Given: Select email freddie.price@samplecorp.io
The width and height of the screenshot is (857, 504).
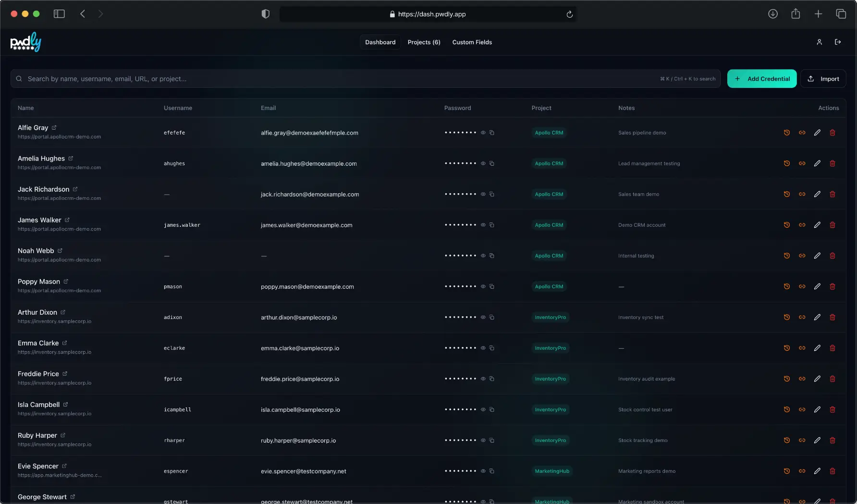Looking at the screenshot, I should coord(300,379).
